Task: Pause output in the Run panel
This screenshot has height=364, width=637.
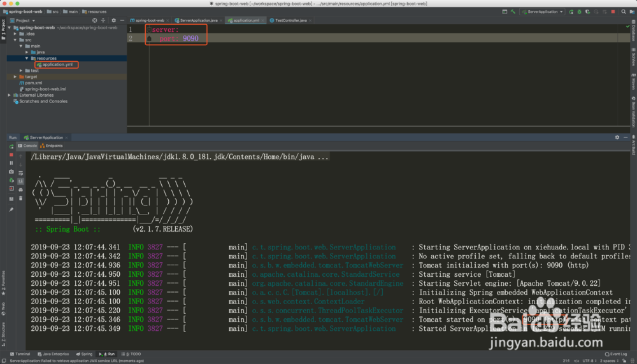Action: pos(11,163)
